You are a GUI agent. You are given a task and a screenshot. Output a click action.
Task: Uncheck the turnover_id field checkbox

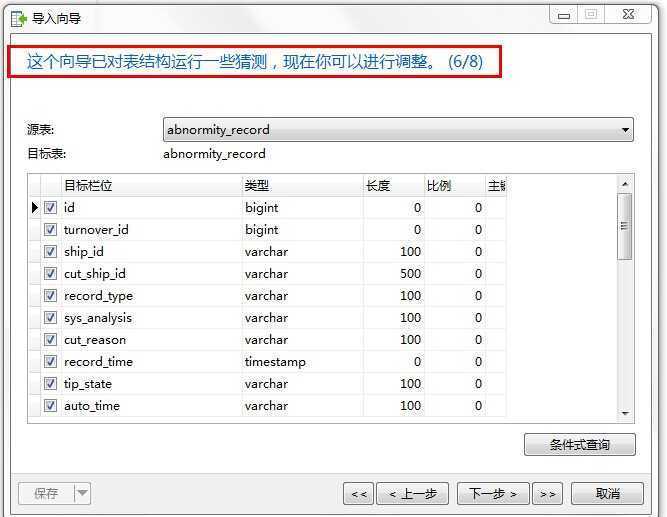[50, 230]
